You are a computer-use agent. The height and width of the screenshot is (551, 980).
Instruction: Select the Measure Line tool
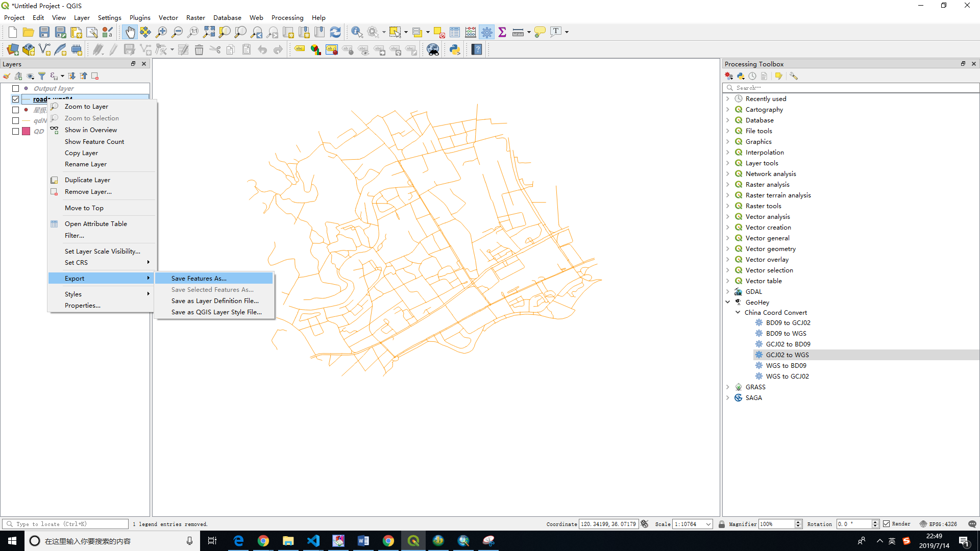point(518,32)
